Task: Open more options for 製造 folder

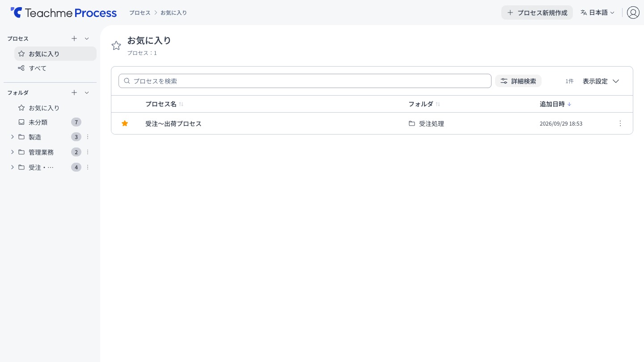Action: (x=88, y=137)
